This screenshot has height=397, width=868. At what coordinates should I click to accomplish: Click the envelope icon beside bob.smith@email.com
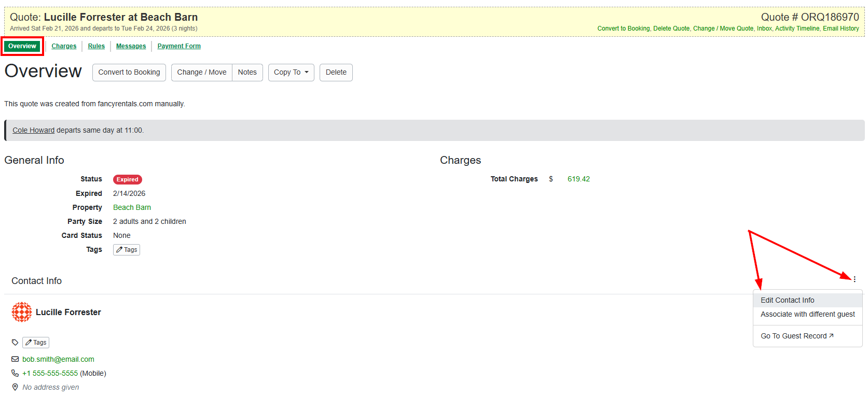click(15, 359)
